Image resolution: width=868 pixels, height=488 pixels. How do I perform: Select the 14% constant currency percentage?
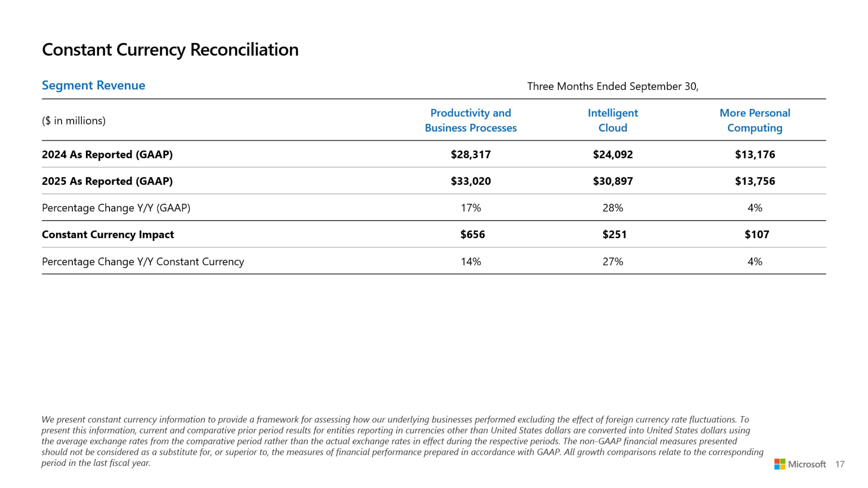point(471,261)
